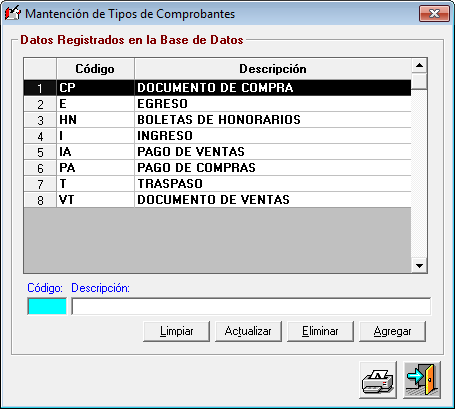This screenshot has width=455, height=409.
Task: Click the Eliminar button
Action: 320,331
